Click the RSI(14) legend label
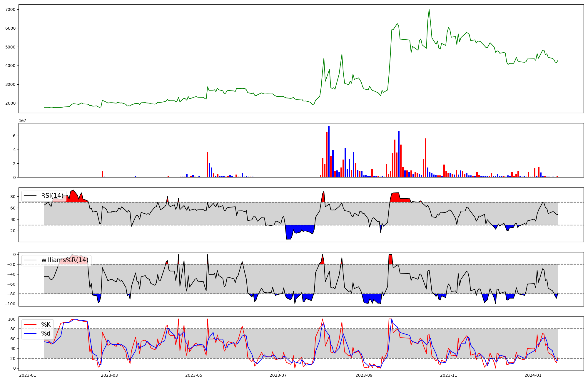This screenshot has width=588, height=382. pos(52,196)
